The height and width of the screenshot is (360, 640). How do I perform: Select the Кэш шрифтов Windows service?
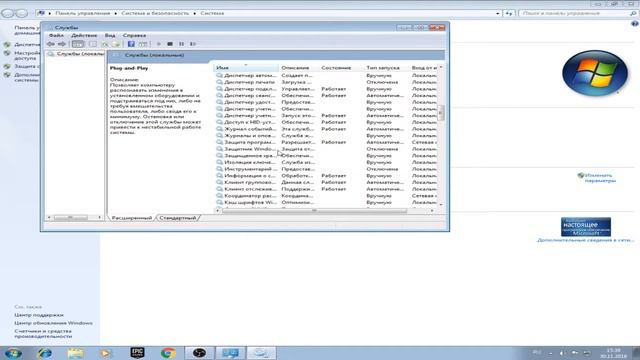tap(326, 202)
